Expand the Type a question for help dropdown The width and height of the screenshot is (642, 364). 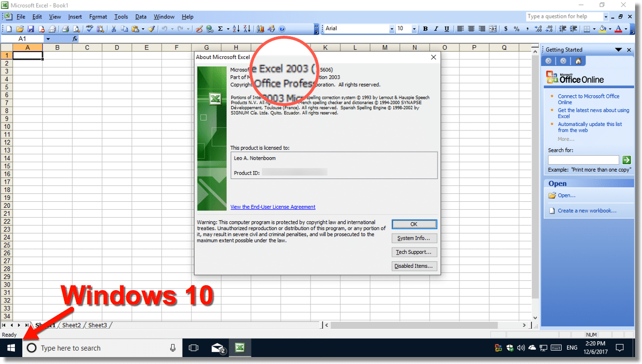(x=606, y=16)
